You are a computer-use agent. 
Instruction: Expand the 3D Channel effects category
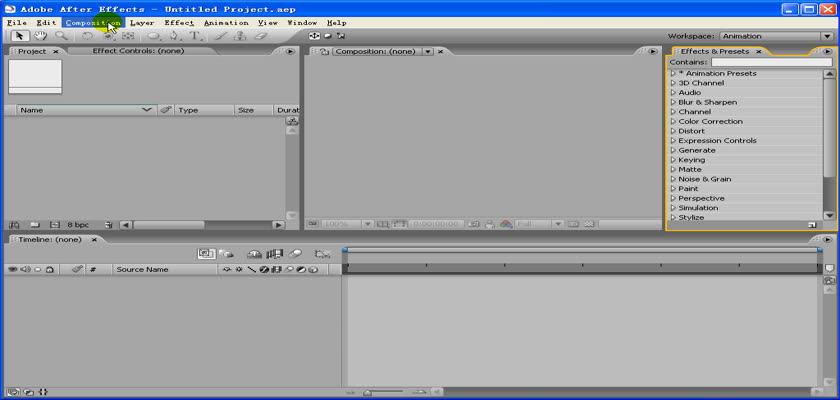click(x=673, y=83)
